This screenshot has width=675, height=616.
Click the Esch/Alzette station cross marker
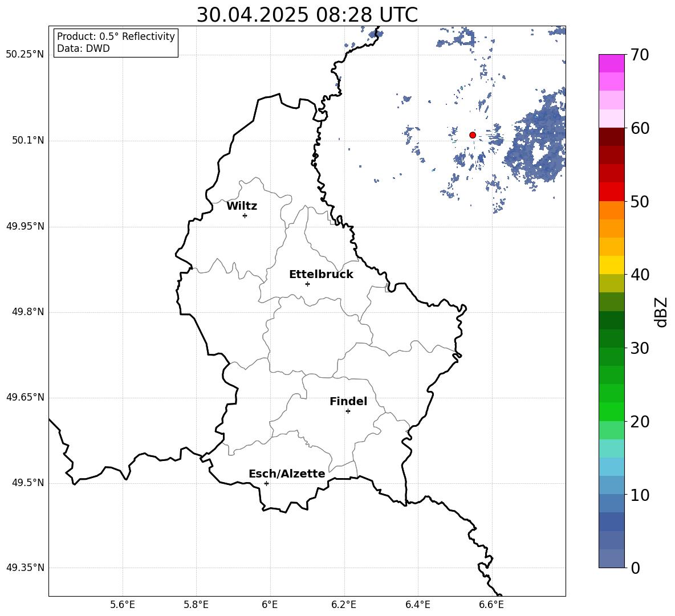(266, 483)
